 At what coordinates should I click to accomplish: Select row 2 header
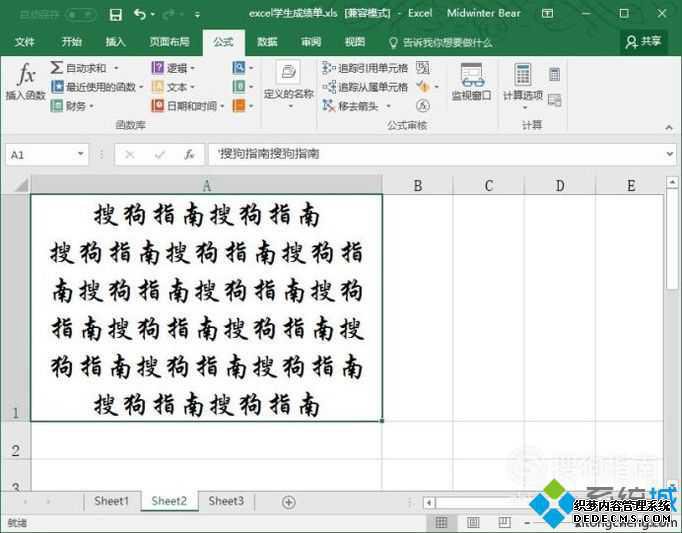pyautogui.click(x=16, y=441)
